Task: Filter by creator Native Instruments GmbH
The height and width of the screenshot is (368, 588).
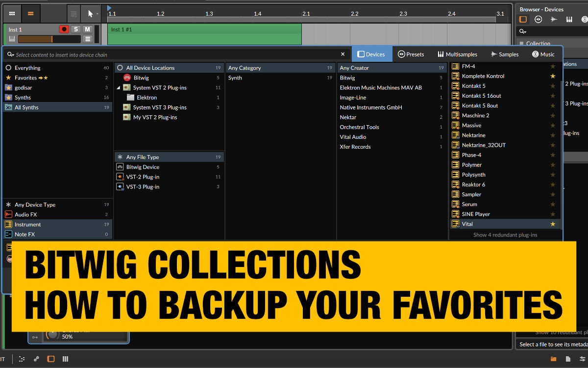Action: [x=392, y=107]
